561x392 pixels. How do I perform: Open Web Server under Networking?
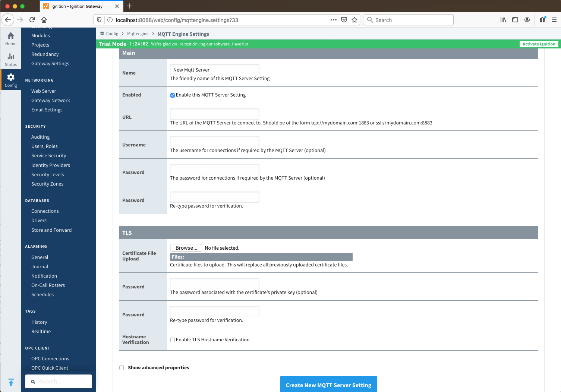point(44,91)
